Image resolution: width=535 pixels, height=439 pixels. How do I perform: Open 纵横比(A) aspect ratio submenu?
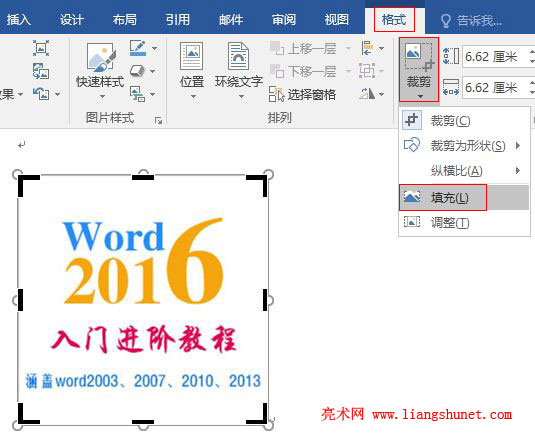click(465, 171)
